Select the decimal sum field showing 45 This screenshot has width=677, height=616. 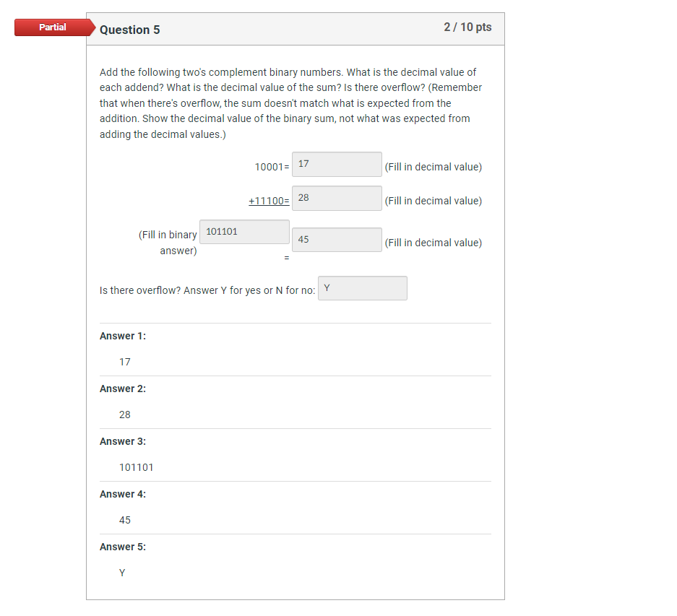coord(336,239)
